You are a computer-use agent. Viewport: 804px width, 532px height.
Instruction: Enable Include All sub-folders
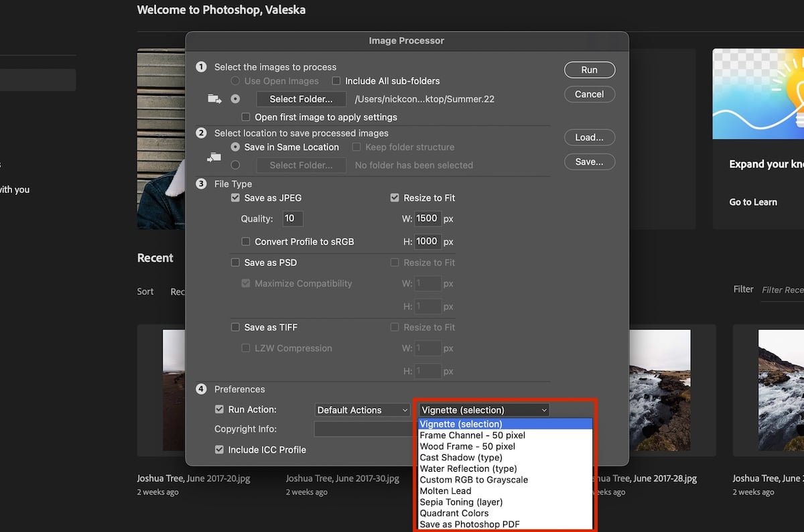pyautogui.click(x=336, y=80)
